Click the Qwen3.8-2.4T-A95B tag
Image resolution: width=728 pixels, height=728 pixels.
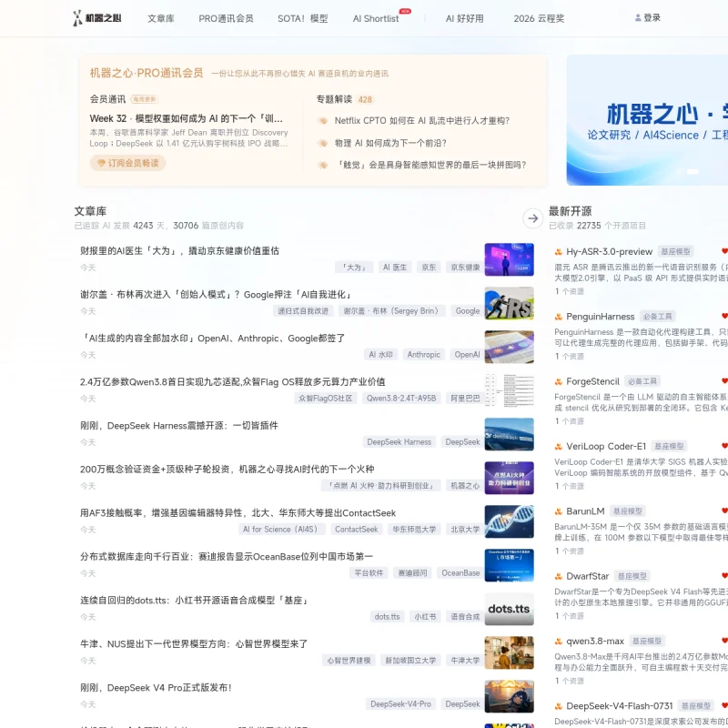[x=401, y=399]
